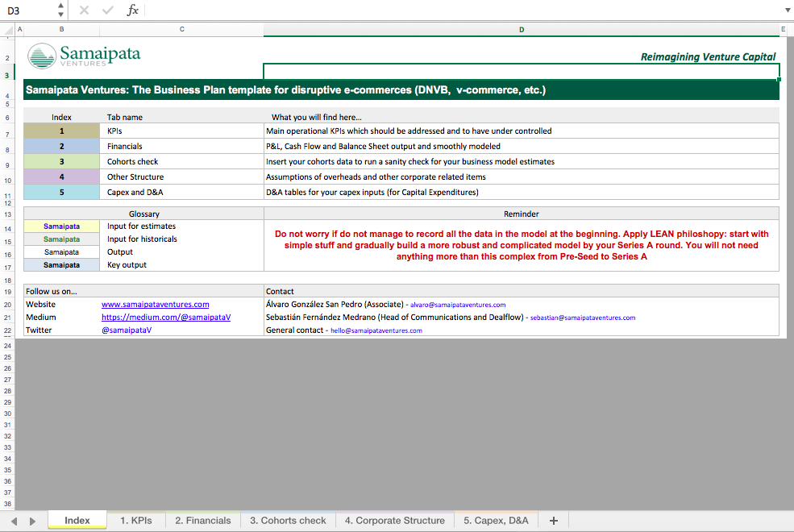Select 'Input for historicals' glossary cell
This screenshot has width=794, height=532.
[182, 239]
